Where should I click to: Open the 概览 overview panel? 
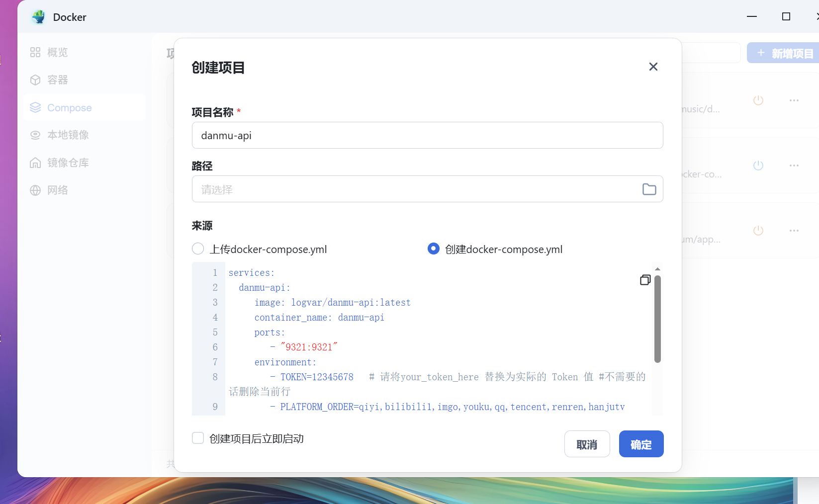pyautogui.click(x=57, y=52)
